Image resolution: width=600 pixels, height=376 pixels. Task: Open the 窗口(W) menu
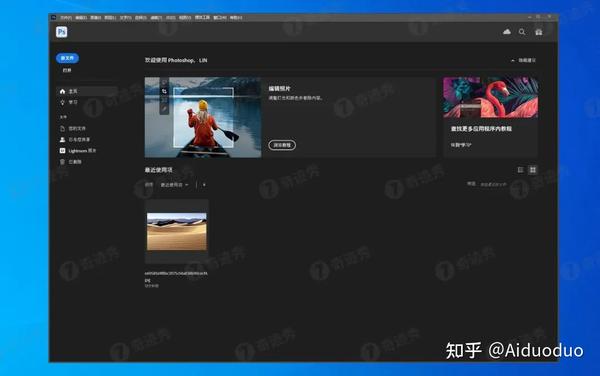(220, 18)
